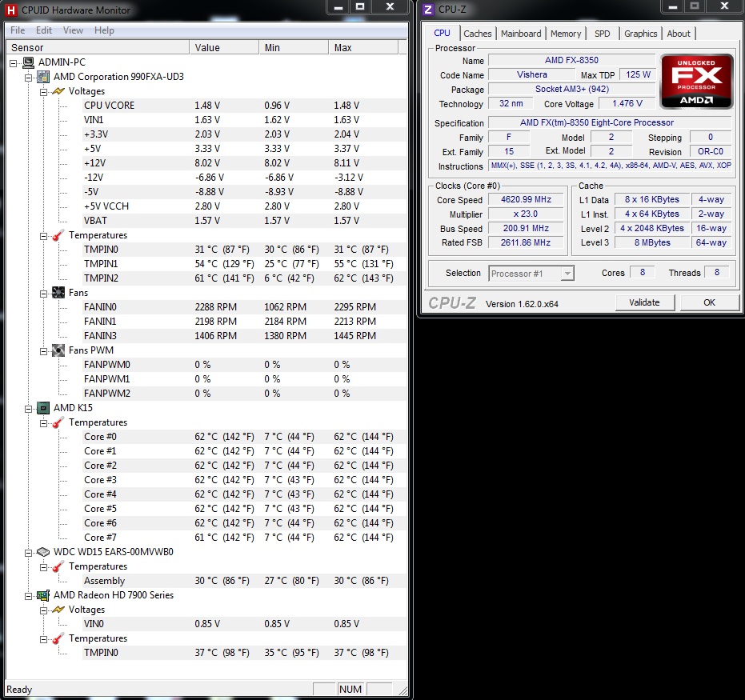Click the Min column header

pos(294,47)
